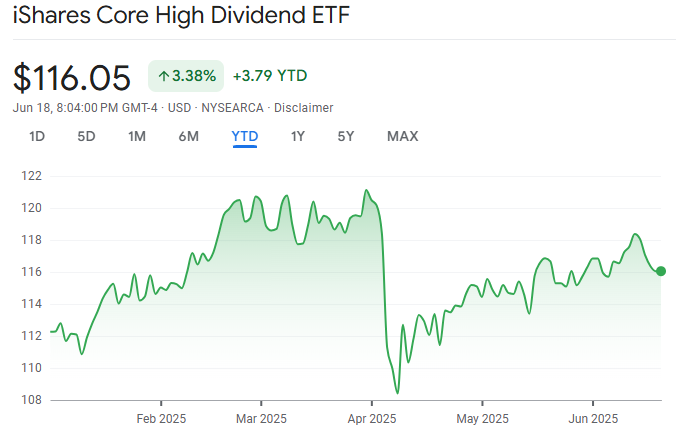Click the 116 y-axis value
This screenshot has width=676, height=432.
31,272
